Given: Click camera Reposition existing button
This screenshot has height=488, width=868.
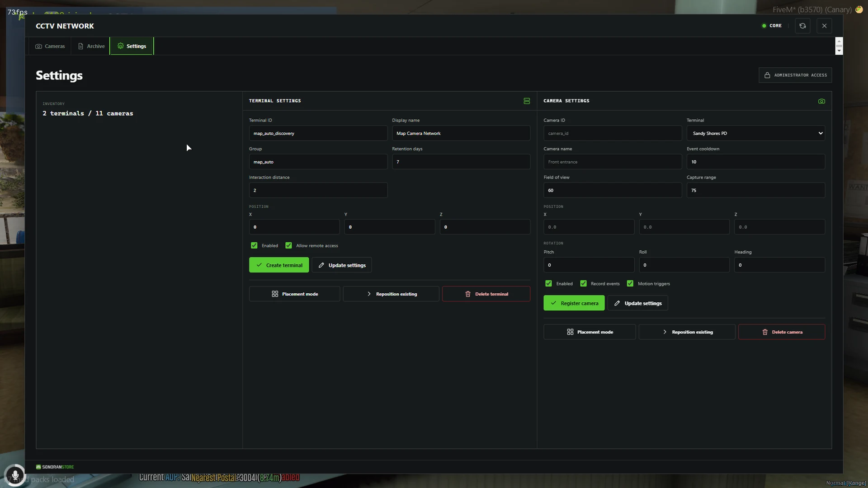Looking at the screenshot, I should click(687, 332).
